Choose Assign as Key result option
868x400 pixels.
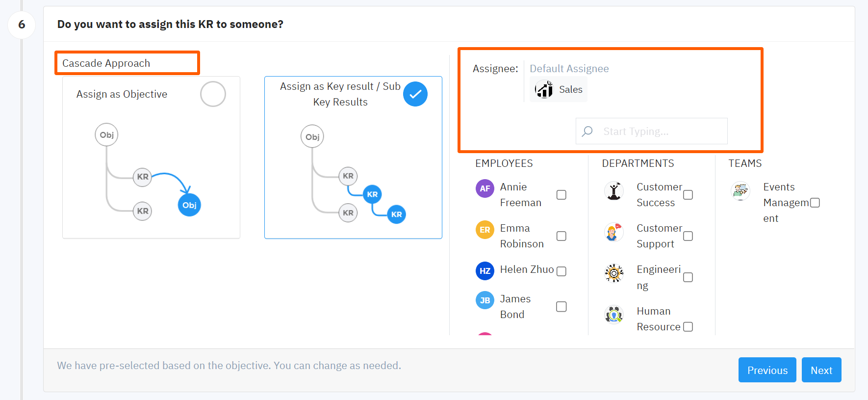pyautogui.click(x=415, y=94)
